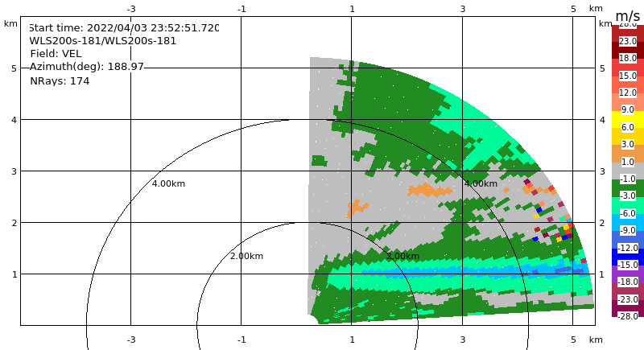Pick the gold 3.0 to 6.0 colorbar swatch

[x=628, y=136]
